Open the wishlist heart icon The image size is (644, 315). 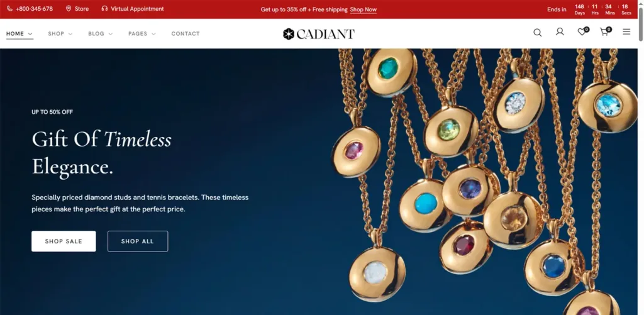tap(582, 32)
